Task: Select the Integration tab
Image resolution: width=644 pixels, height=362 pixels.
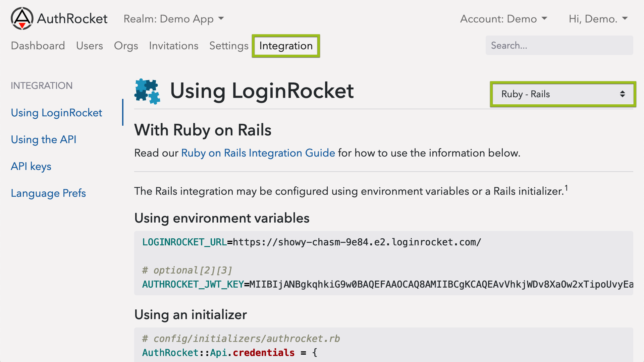Action: coord(286,46)
